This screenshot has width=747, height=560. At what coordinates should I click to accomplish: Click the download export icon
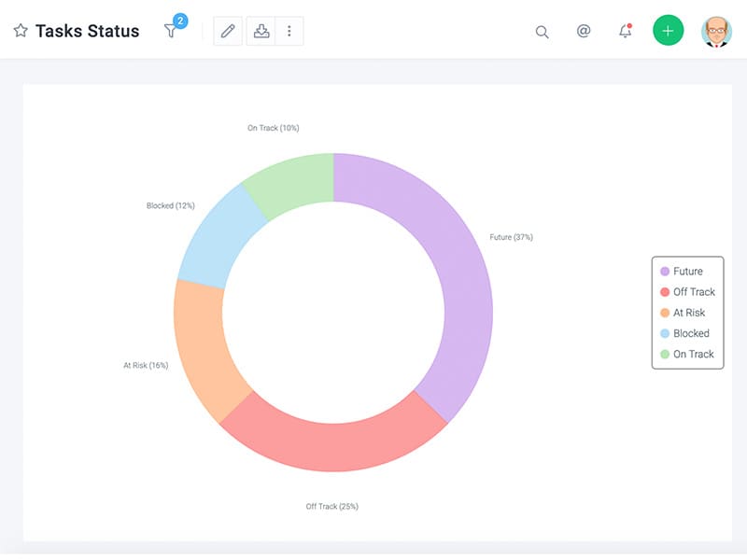coord(261,31)
